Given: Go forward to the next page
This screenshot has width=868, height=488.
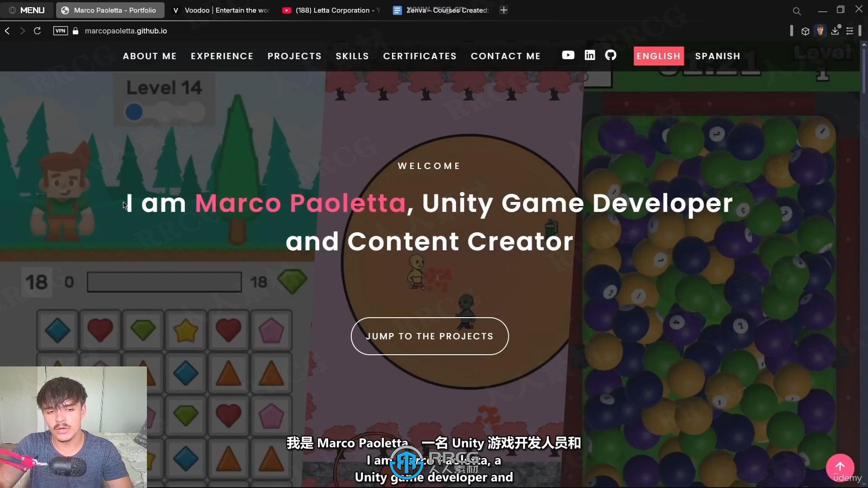Looking at the screenshot, I should (23, 31).
